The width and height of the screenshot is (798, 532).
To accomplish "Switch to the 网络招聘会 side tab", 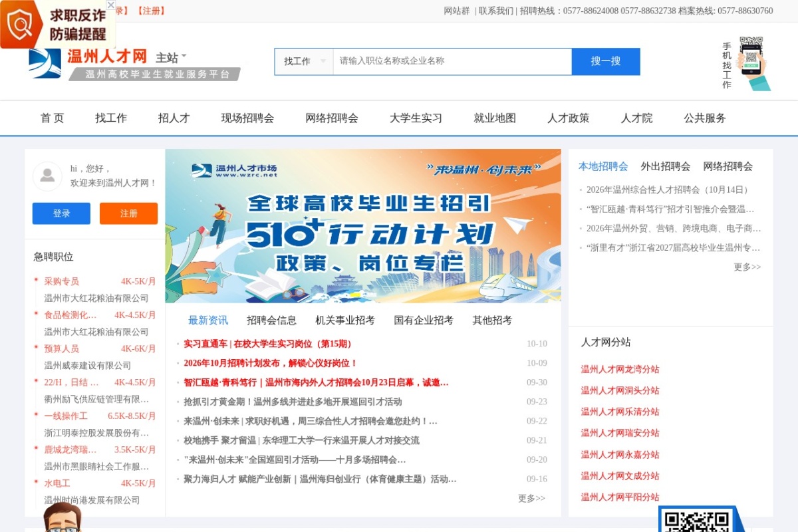I will (728, 166).
